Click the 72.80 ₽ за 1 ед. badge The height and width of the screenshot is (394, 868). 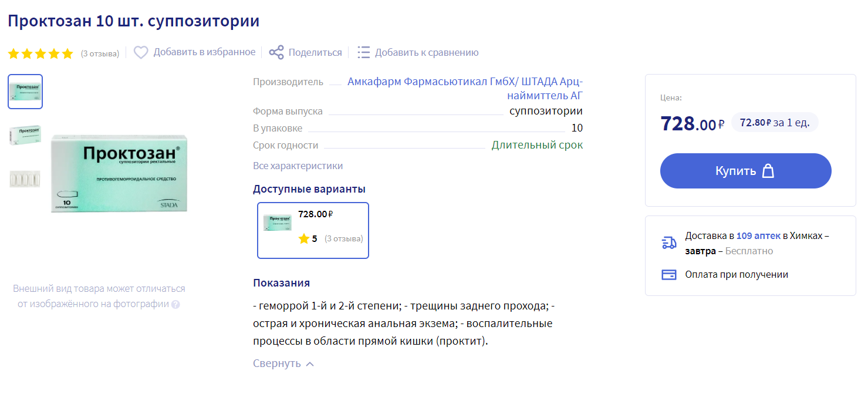click(x=775, y=122)
